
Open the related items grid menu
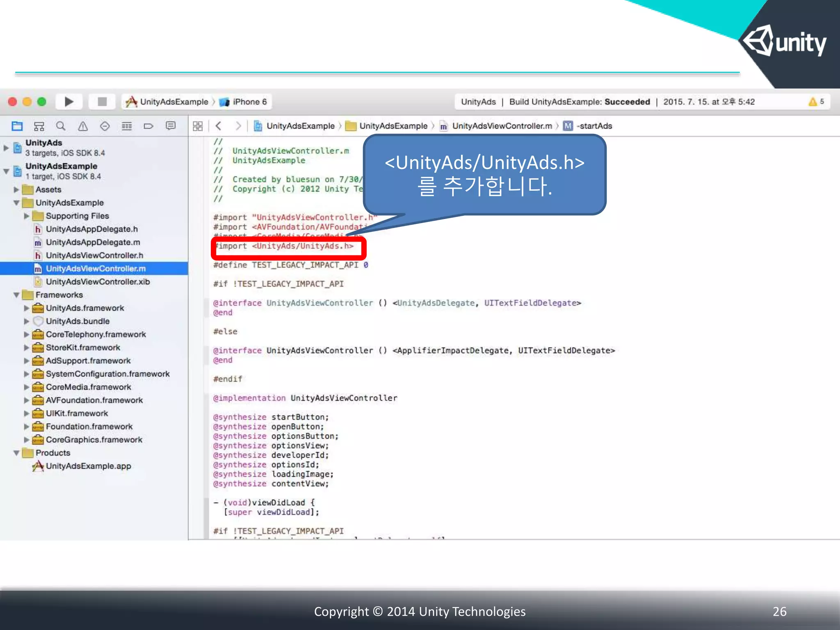pos(198,126)
